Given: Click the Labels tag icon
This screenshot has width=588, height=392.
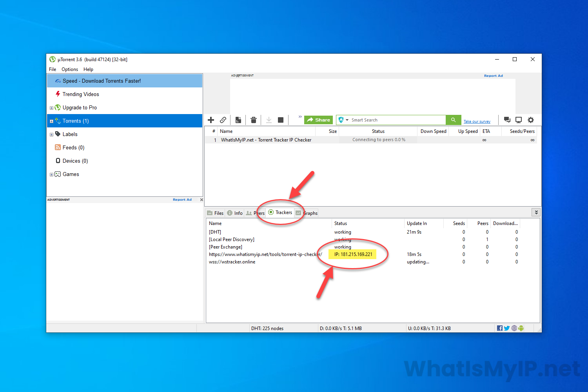Looking at the screenshot, I should [x=58, y=134].
